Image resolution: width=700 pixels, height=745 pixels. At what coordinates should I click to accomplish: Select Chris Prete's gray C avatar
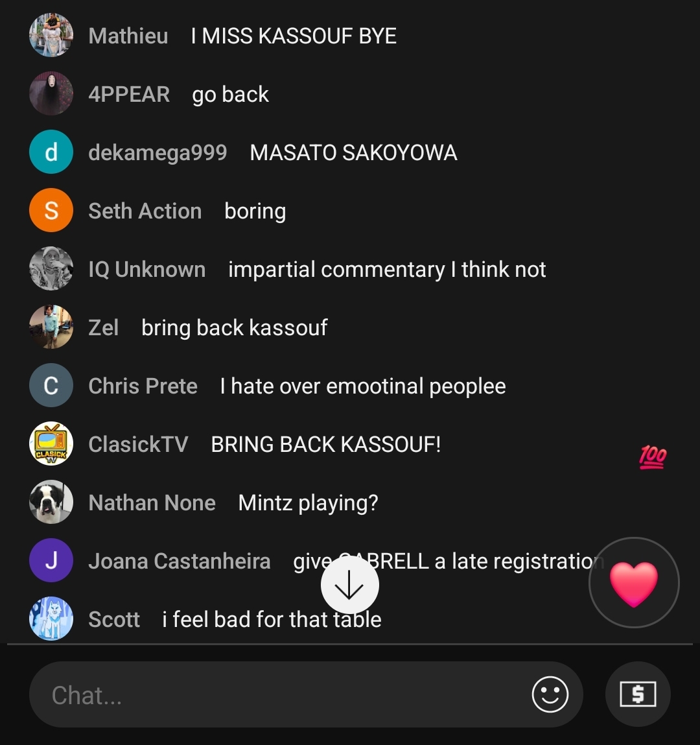51,385
